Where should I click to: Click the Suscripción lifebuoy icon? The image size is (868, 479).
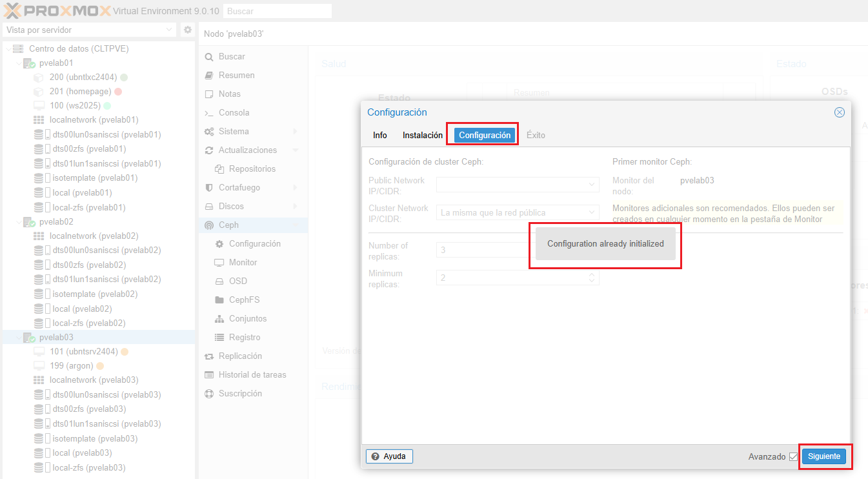[x=209, y=394]
